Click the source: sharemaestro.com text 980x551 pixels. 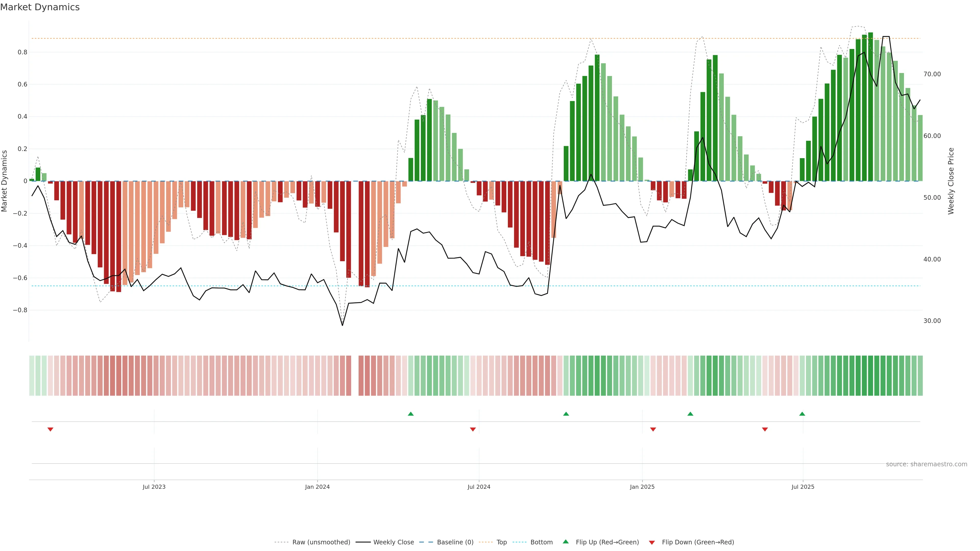coord(926,464)
